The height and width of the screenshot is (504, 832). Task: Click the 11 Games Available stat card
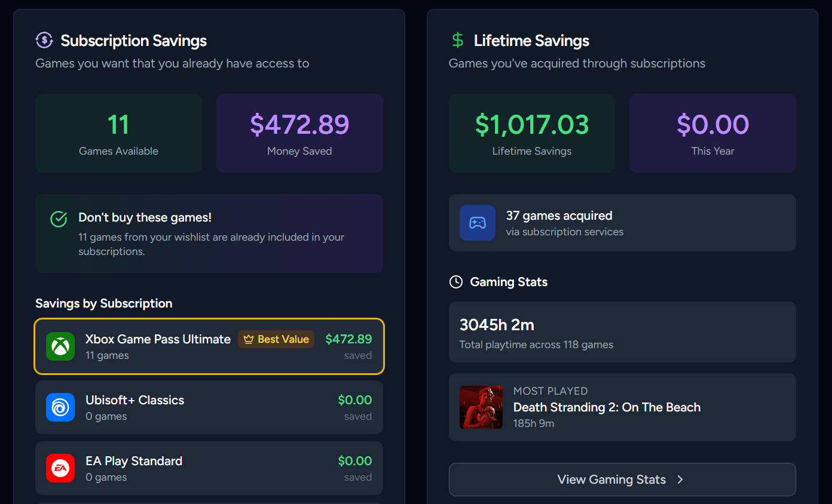tap(118, 133)
